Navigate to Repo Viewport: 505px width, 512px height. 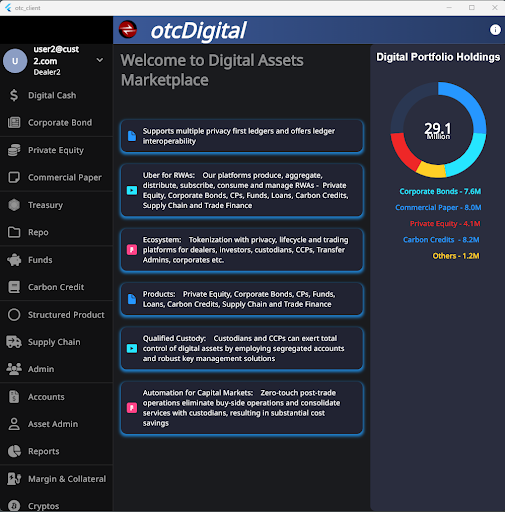coord(56,232)
